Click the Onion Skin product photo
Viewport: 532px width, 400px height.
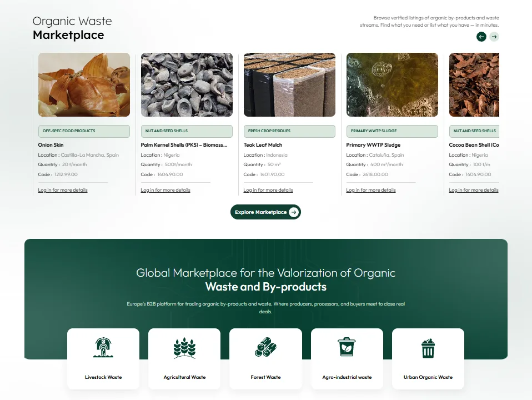pyautogui.click(x=84, y=84)
